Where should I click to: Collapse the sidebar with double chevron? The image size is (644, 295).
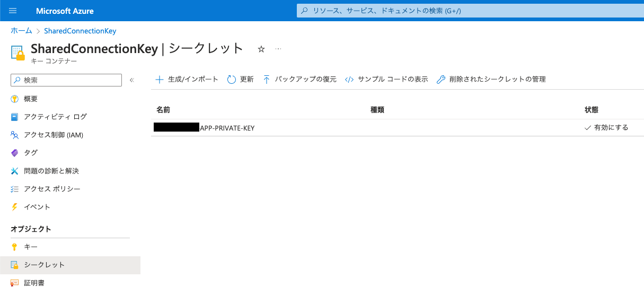132,80
